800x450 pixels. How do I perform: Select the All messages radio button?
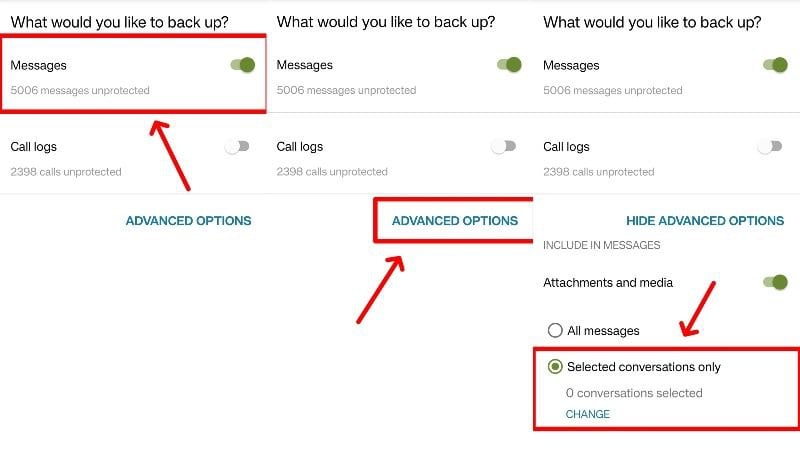point(555,330)
